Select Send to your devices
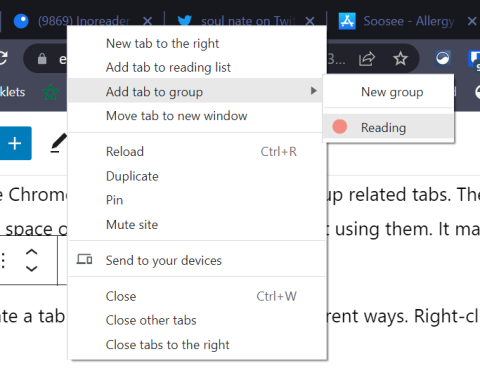Viewport: 480px width, 380px height. [197, 260]
